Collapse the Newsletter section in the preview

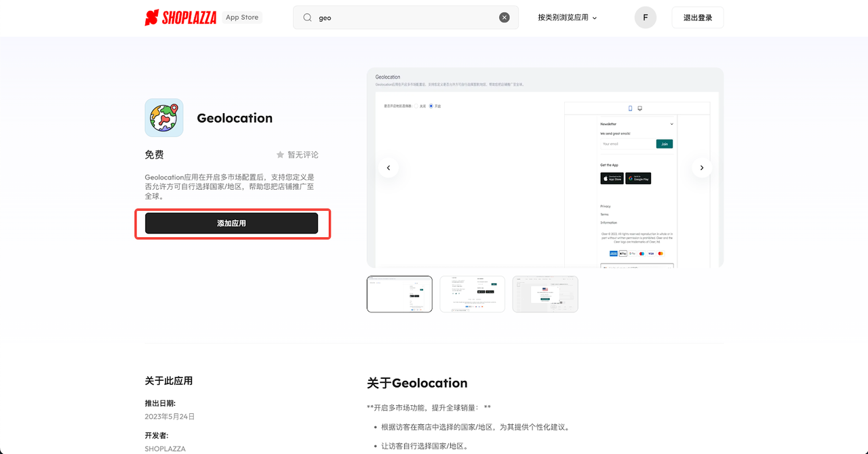coord(671,124)
